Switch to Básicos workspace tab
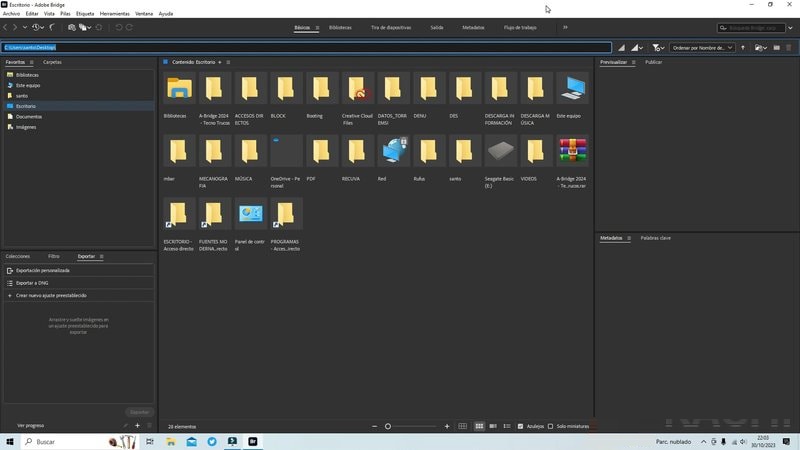The height and width of the screenshot is (450, 800). (x=302, y=28)
